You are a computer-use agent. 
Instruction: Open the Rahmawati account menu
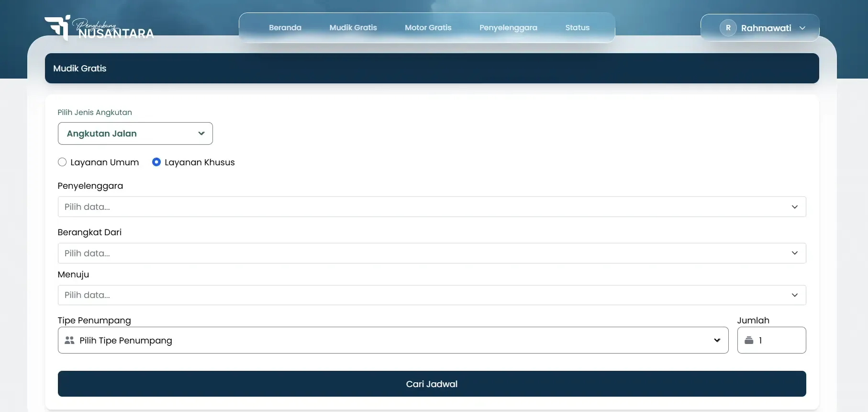tap(766, 28)
